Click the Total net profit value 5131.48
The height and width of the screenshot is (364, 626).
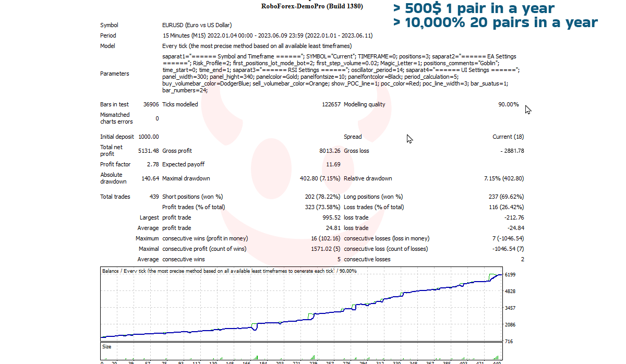(x=149, y=151)
